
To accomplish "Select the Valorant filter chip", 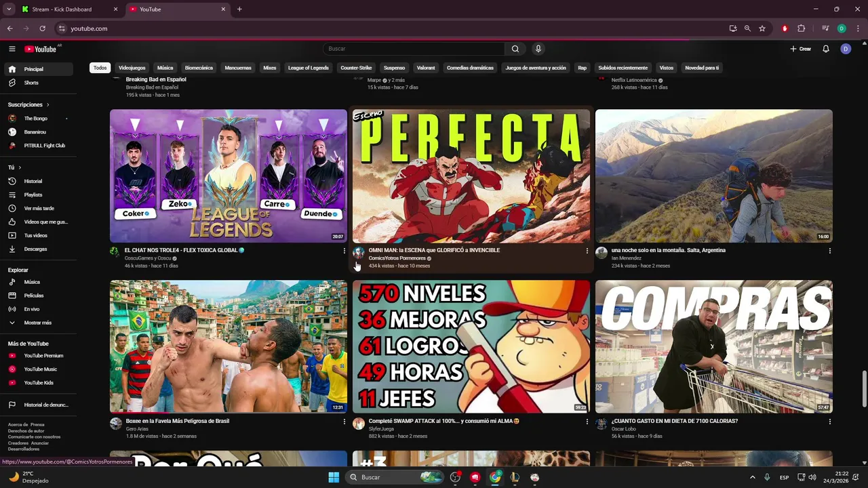I will tap(426, 68).
